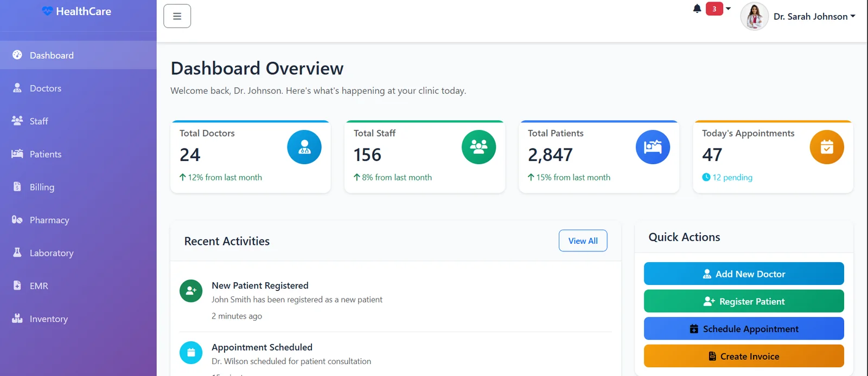Screen dimensions: 868x376
Task: Click the 12 pending appointments text
Action: pyautogui.click(x=732, y=178)
